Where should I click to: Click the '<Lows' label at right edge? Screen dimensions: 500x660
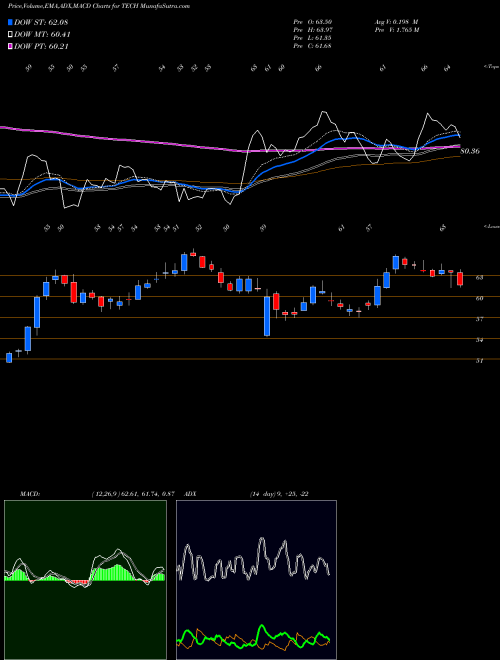point(492,226)
